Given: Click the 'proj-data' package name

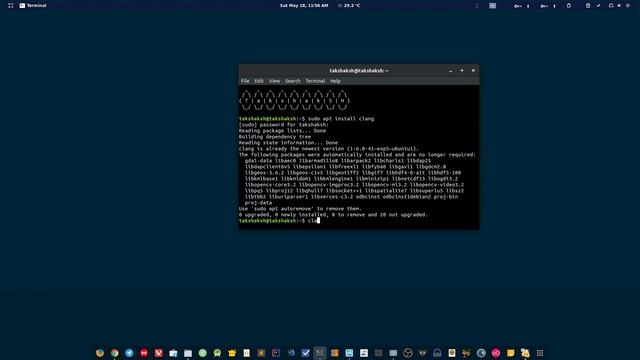Looking at the screenshot, I should click(x=258, y=203).
